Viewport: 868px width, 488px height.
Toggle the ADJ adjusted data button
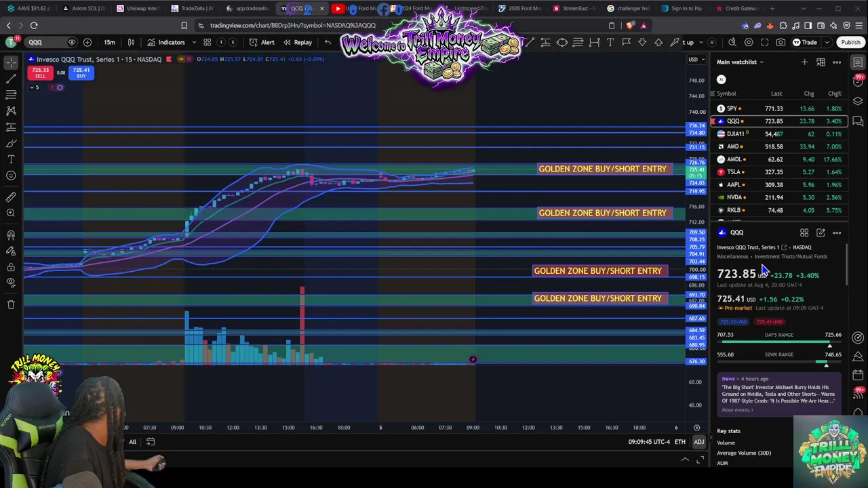(698, 442)
